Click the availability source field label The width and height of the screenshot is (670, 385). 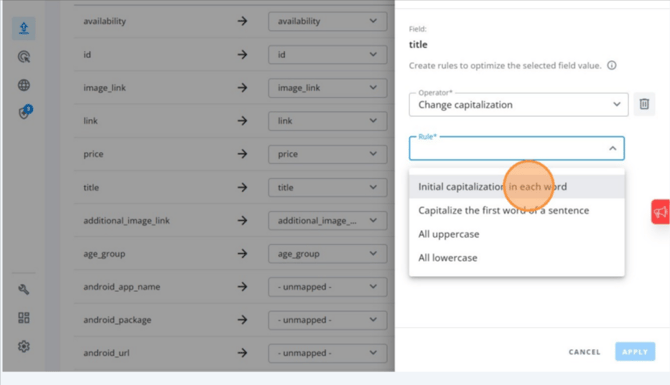[105, 21]
